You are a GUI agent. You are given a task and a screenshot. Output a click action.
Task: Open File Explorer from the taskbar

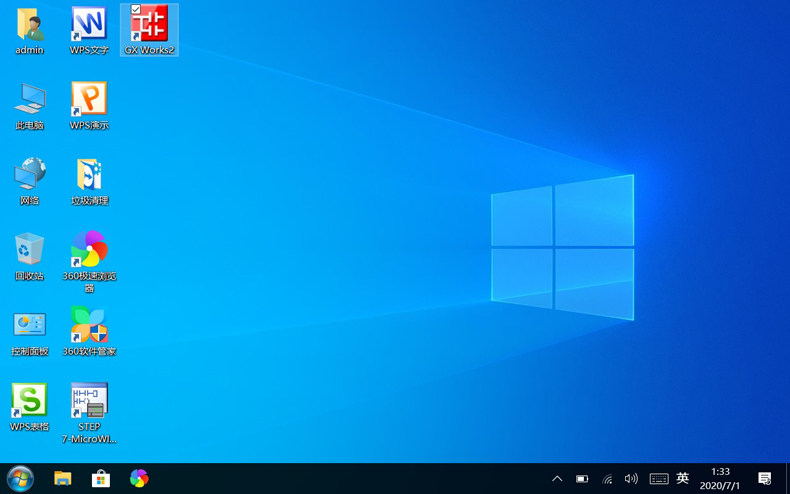[x=63, y=478]
